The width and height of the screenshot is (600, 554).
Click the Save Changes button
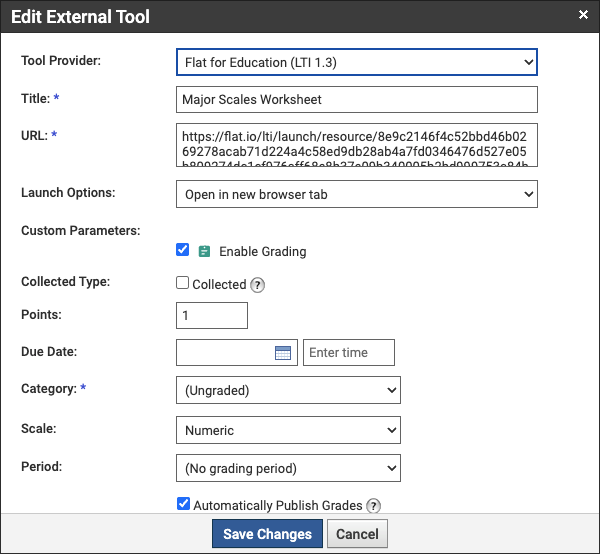point(267,534)
